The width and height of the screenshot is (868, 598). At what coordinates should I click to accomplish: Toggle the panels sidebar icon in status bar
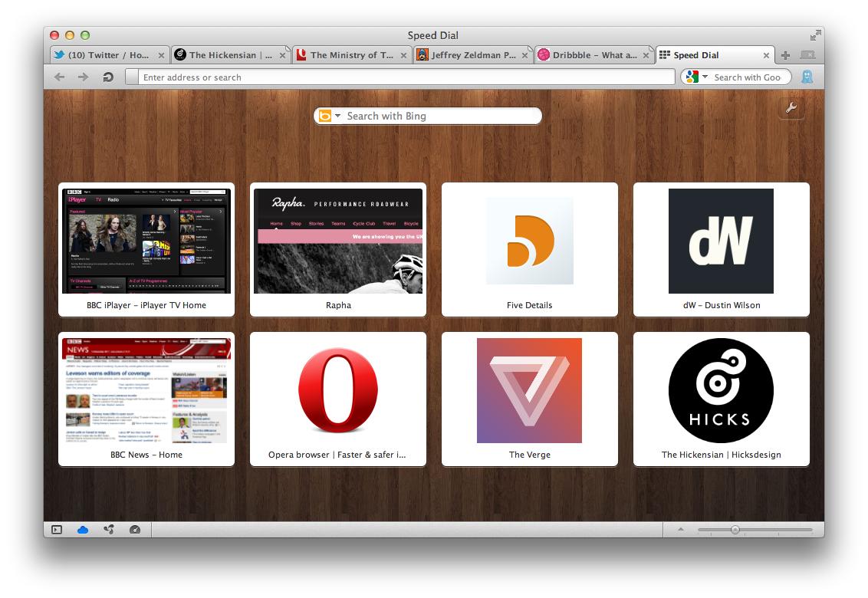coord(57,530)
